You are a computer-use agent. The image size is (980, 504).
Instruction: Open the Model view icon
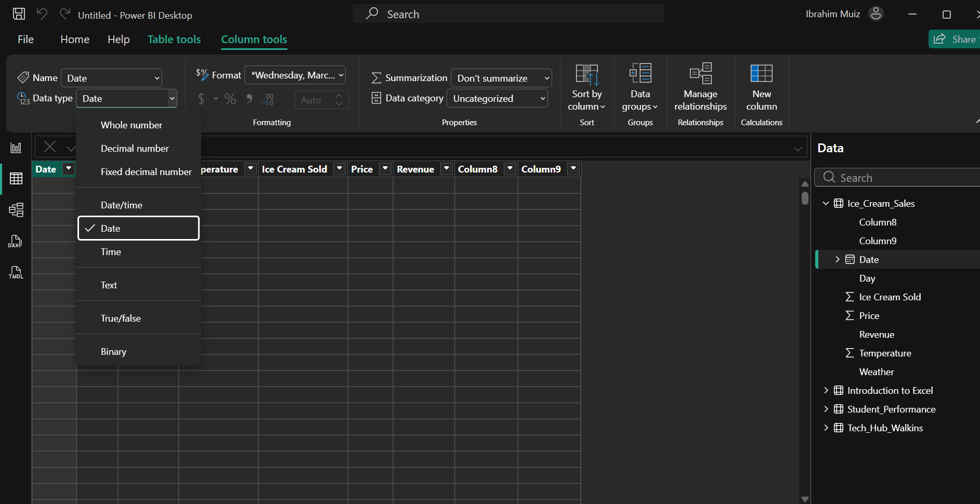click(x=16, y=210)
